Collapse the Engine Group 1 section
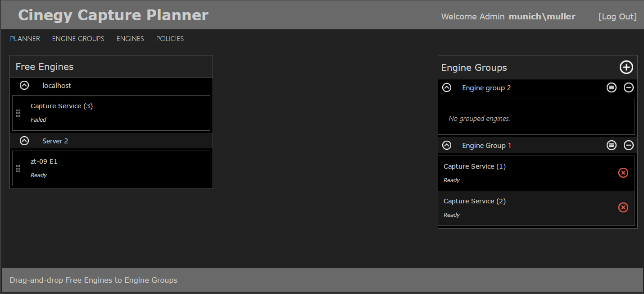This screenshot has height=294, width=644. click(446, 145)
